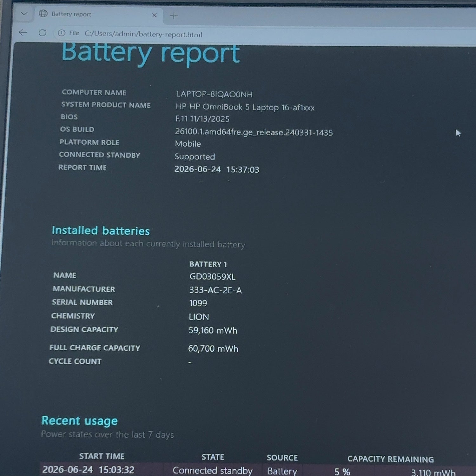Screen dimensions: 476x476
Task: Click the SYSTEM PRODUCT NAME label
Action: tap(106, 105)
